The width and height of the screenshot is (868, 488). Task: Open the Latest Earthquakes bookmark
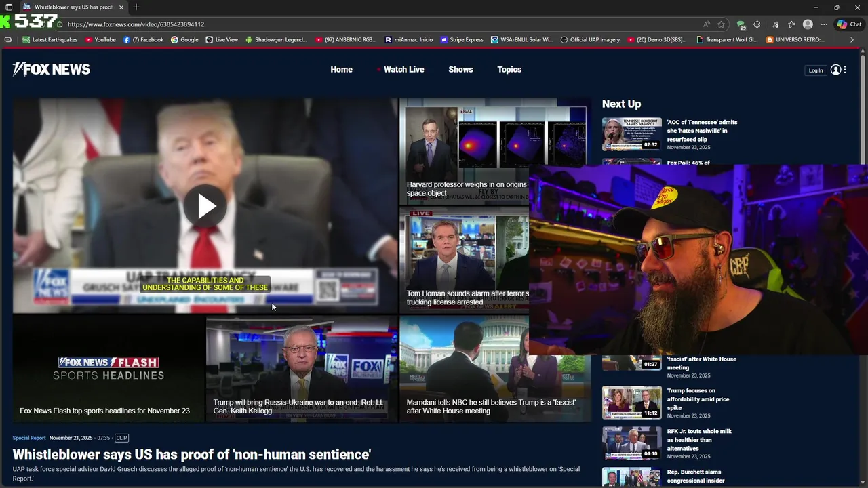click(50, 40)
